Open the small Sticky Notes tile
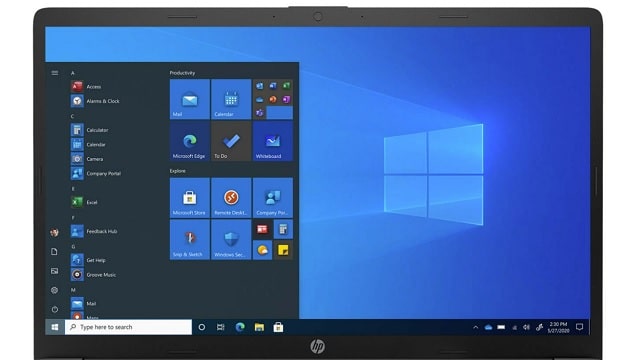The height and width of the screenshot is (360, 640). (283, 250)
